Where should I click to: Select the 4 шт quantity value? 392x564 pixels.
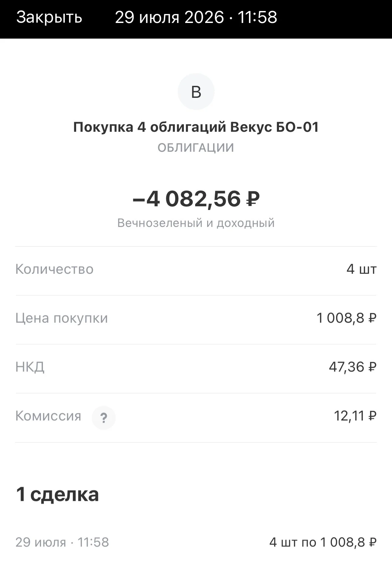pyautogui.click(x=362, y=269)
